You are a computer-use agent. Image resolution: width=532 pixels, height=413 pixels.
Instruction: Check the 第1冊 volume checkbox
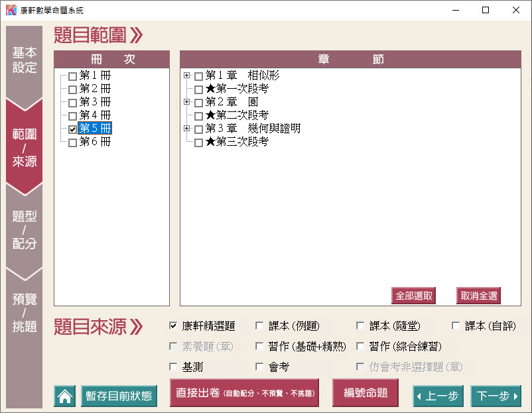[x=72, y=76]
